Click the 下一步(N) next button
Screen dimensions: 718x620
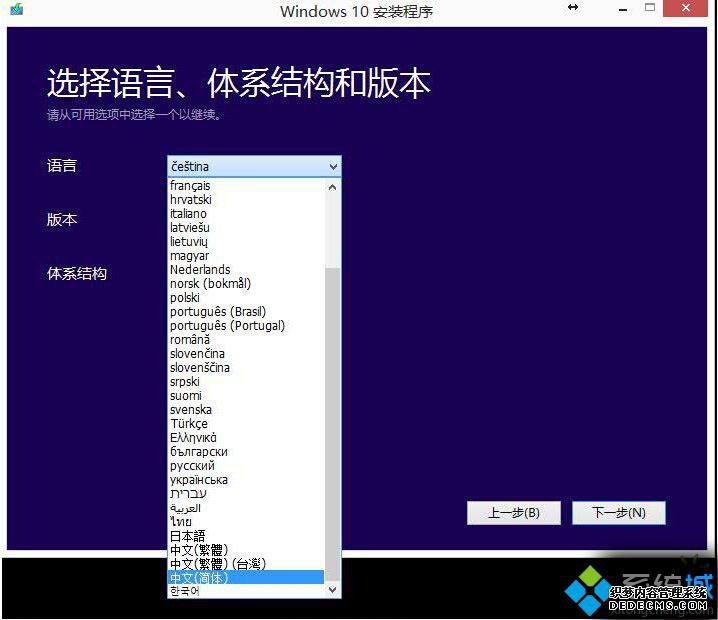[x=619, y=513]
